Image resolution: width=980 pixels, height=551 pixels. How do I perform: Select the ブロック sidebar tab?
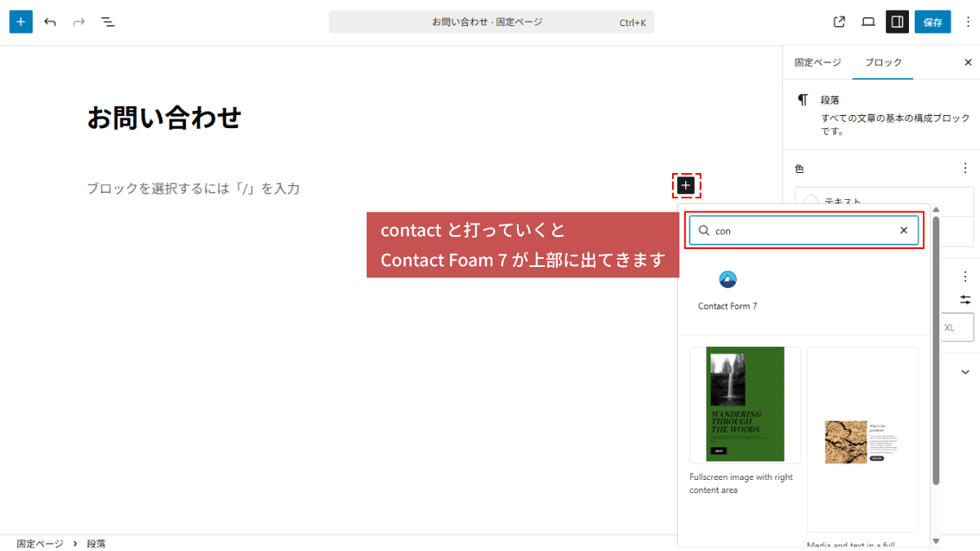click(883, 63)
